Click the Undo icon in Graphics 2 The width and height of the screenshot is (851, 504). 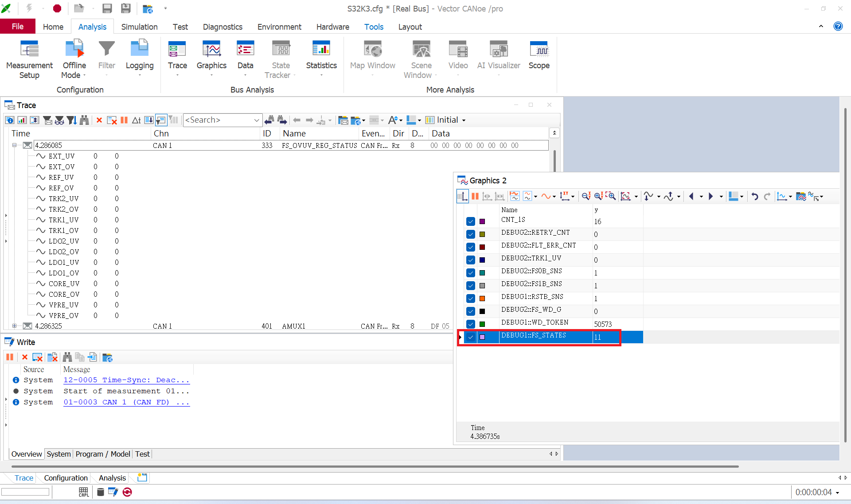[755, 196]
